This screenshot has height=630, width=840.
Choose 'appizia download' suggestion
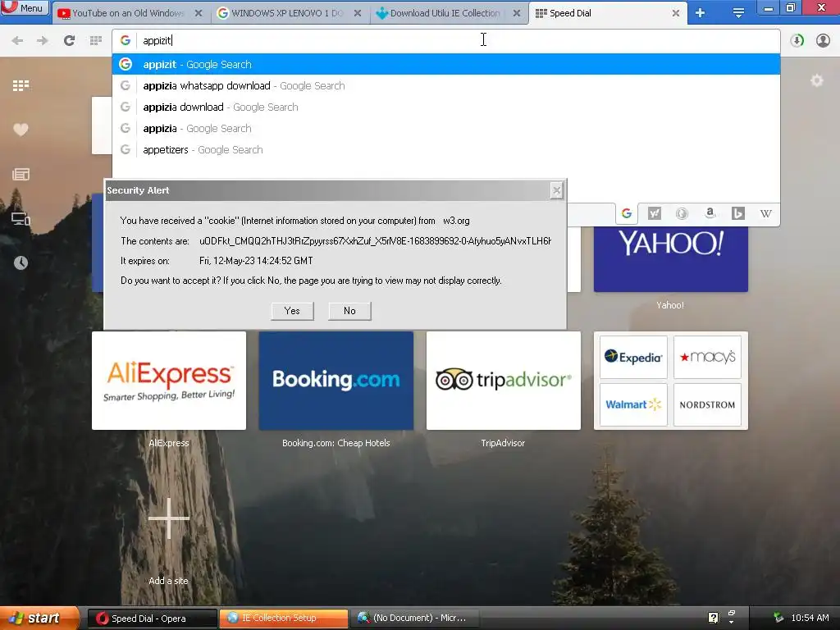(445, 107)
